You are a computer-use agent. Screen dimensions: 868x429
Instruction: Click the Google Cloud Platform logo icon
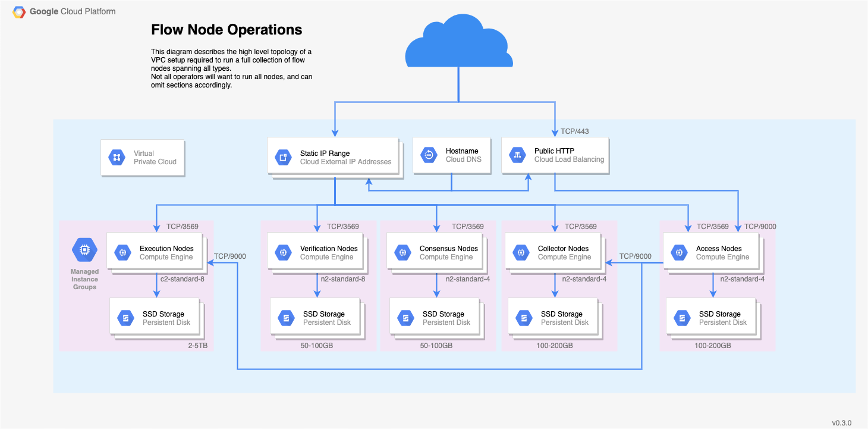coord(19,12)
